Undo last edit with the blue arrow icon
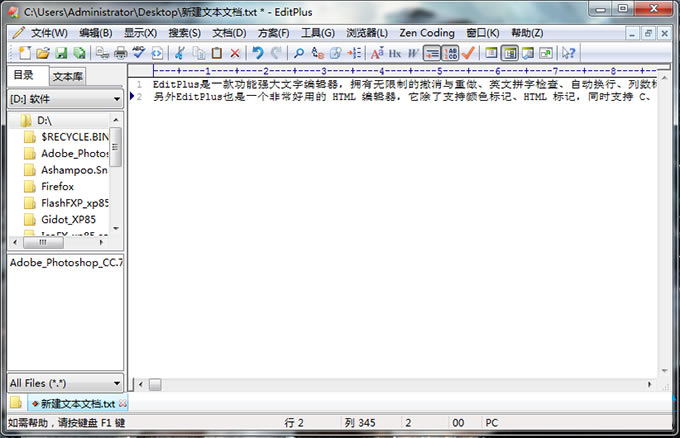The width and height of the screenshot is (680, 438). [x=258, y=53]
